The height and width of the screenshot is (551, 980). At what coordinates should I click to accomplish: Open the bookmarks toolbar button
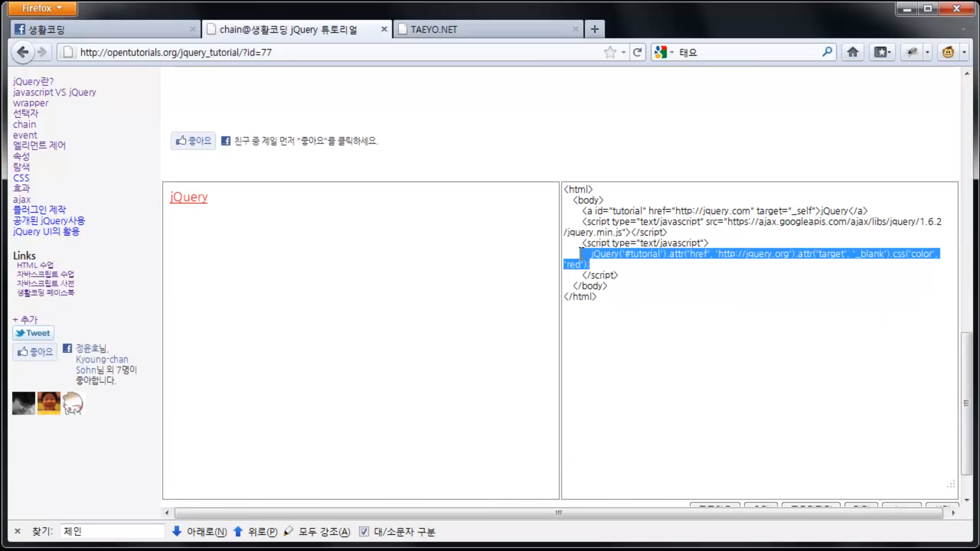pyautogui.click(x=882, y=52)
